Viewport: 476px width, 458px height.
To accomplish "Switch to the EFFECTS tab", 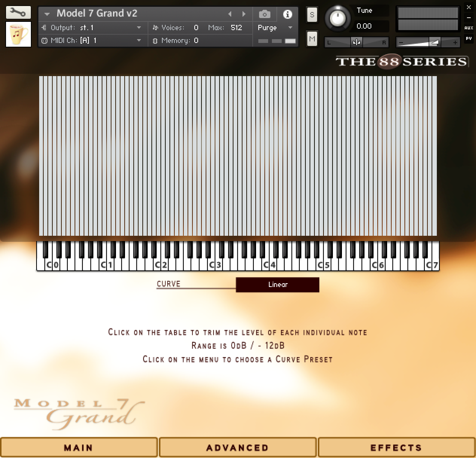I will click(397, 447).
